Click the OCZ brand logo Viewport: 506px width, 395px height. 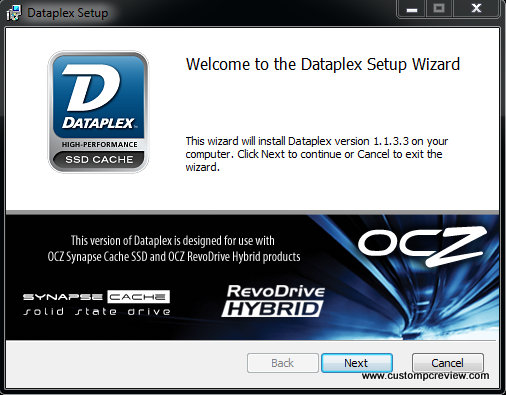(423, 246)
